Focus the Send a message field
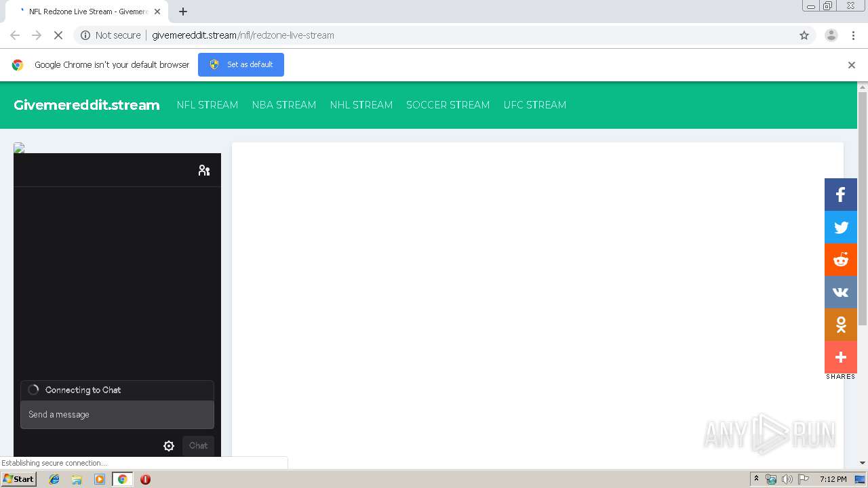868x488 pixels. click(x=117, y=415)
